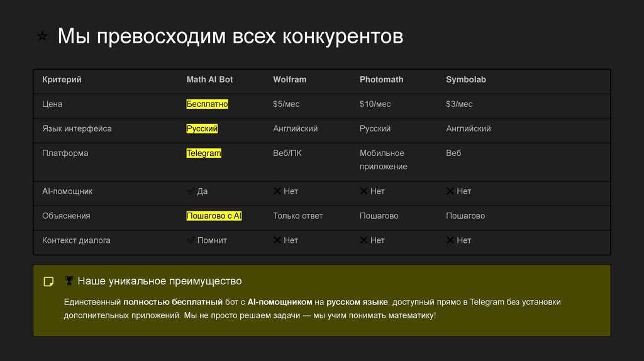Click the 'Wolfram' column header
The height and width of the screenshot is (361, 644).
point(289,80)
